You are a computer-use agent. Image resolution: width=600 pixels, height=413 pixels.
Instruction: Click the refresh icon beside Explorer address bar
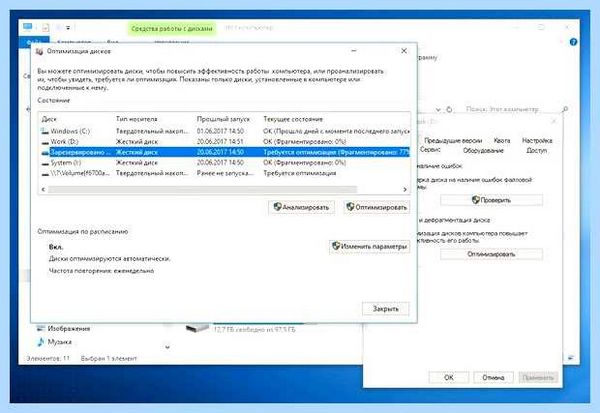(449, 109)
